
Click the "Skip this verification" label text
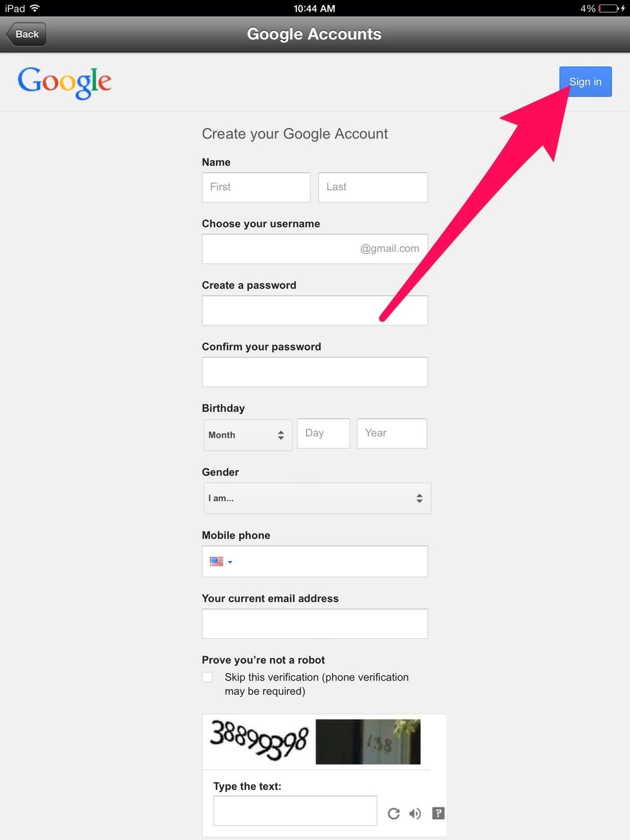tap(317, 684)
